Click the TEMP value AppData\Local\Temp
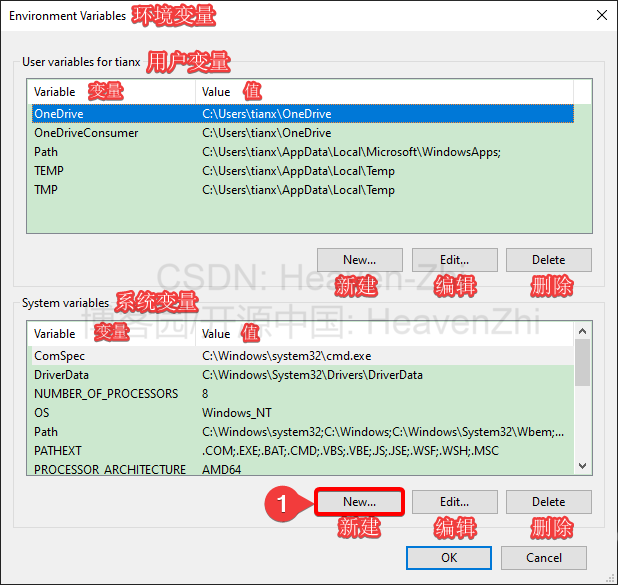This screenshot has height=585, width=618. tap(298, 171)
